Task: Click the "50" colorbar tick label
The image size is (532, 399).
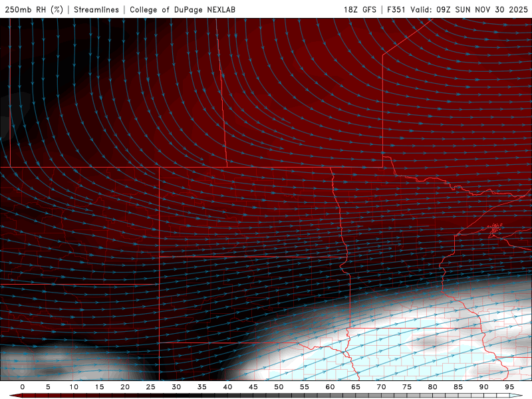Action: 279,387
